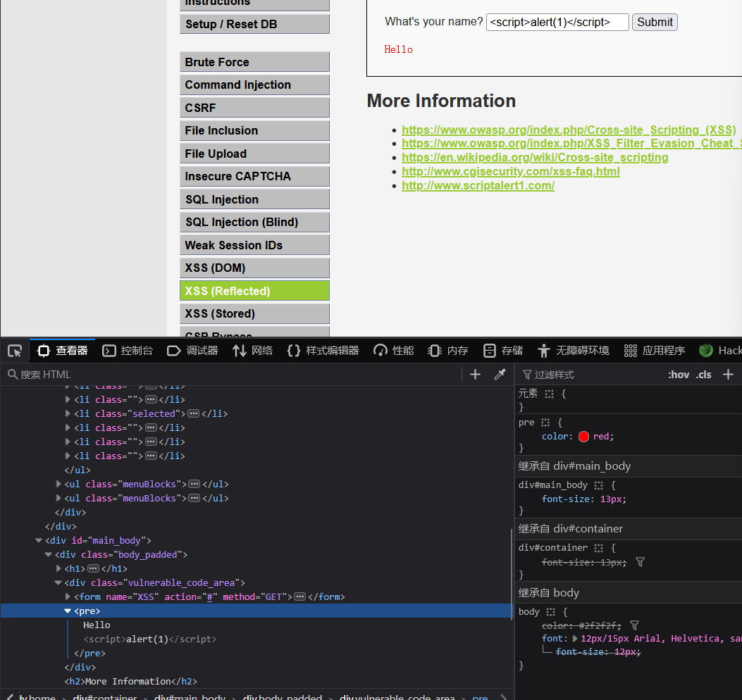Open Setup / Reset DB menu item

254,24
